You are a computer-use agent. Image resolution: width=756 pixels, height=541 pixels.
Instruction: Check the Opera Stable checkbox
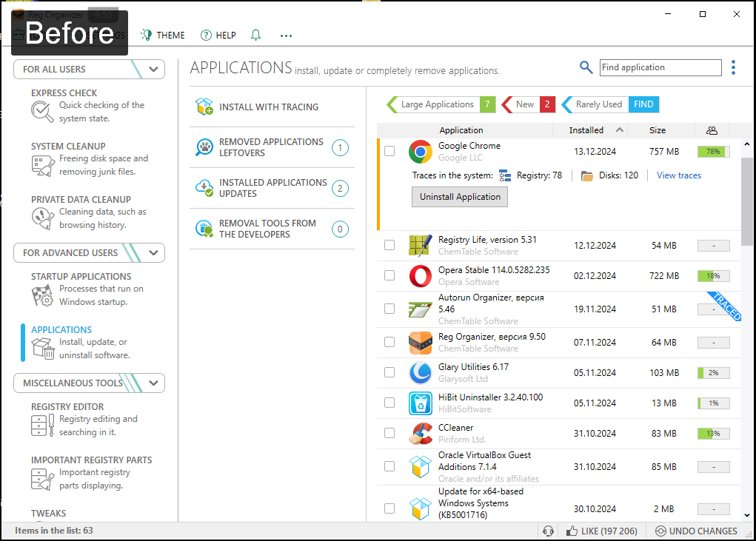(x=389, y=275)
